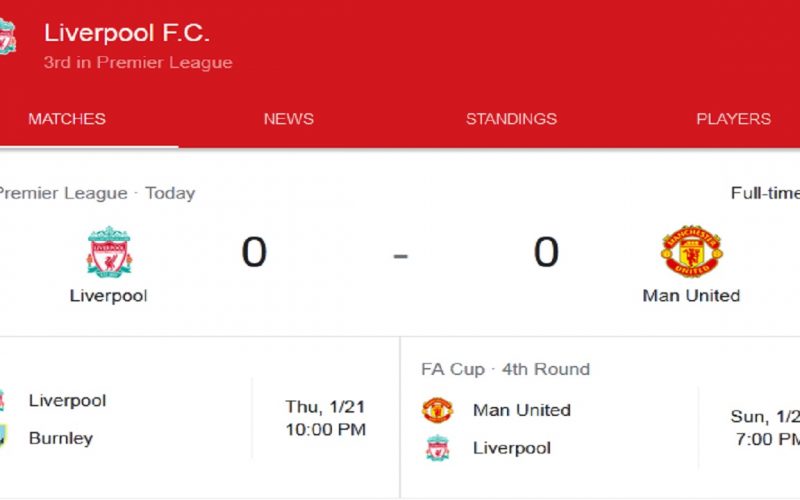800x500 pixels.
Task: Click the '3rd in Premier League' subtitle
Action: pos(138,62)
